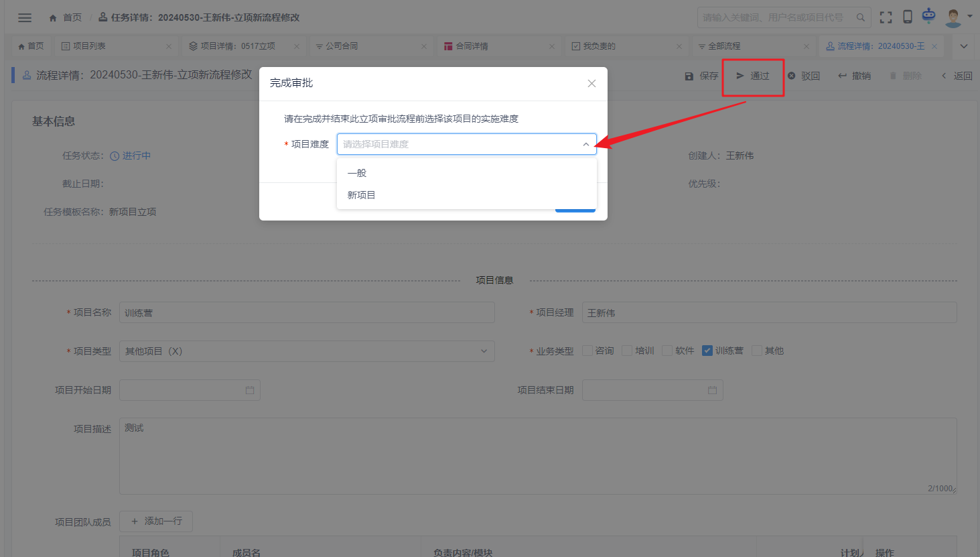
Task: Click the 项目结束日期 date field
Action: [x=652, y=390]
